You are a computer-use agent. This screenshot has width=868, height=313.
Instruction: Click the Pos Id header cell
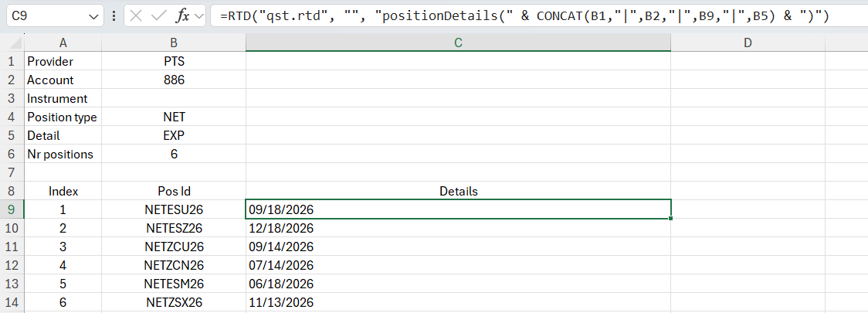(174, 191)
